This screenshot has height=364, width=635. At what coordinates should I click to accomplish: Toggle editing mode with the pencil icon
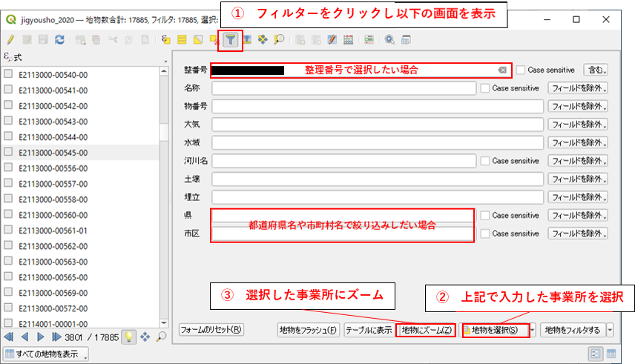point(11,40)
